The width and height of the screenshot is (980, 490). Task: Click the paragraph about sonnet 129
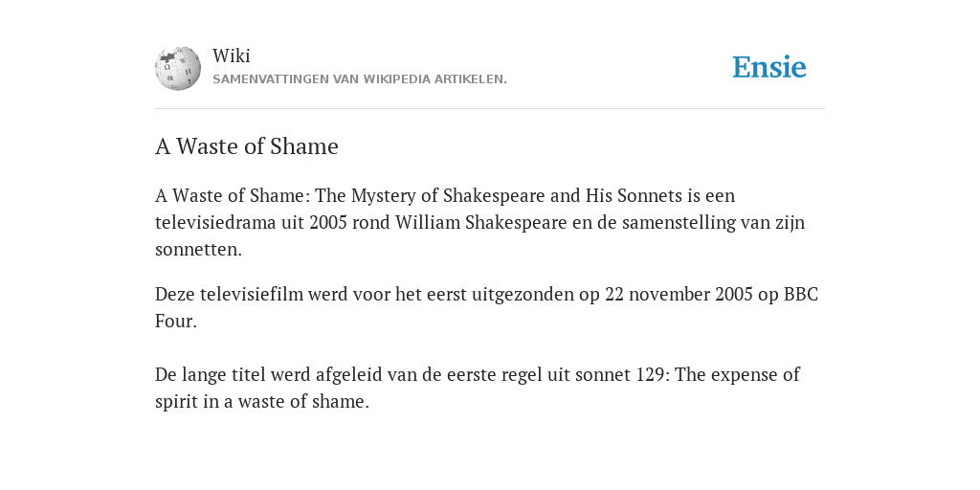(478, 388)
